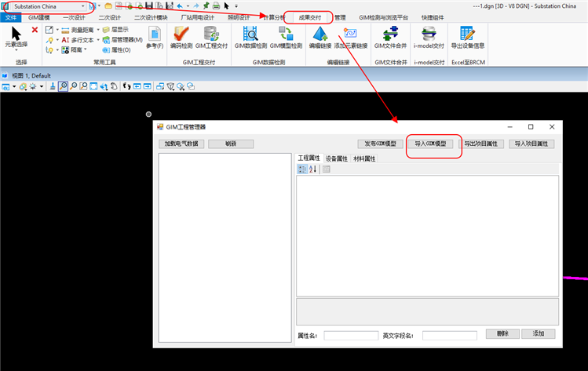588x371 pixels.
Task: Click the 导出项目属性 button
Action: 480,144
